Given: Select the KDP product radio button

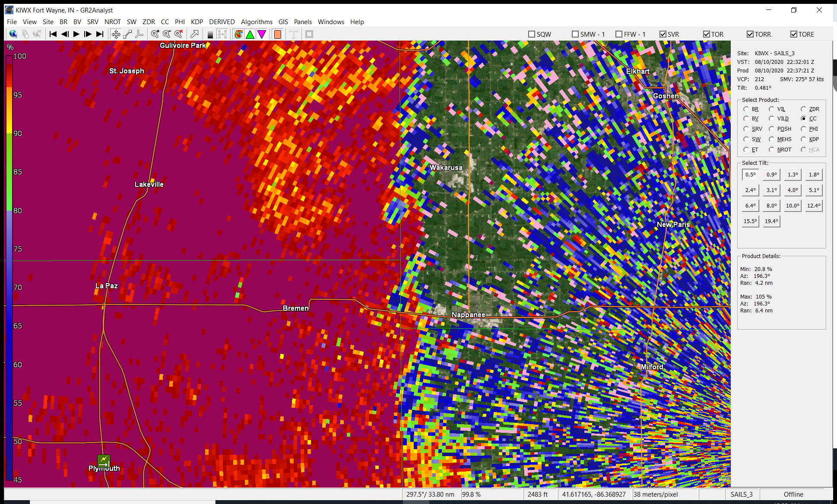Looking at the screenshot, I should 803,139.
